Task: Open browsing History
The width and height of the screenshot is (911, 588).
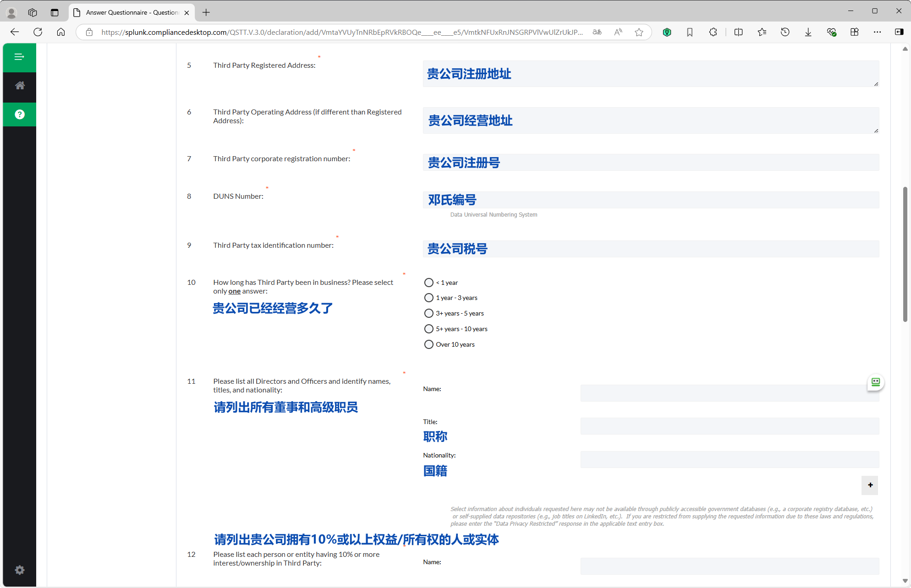Action: (785, 32)
